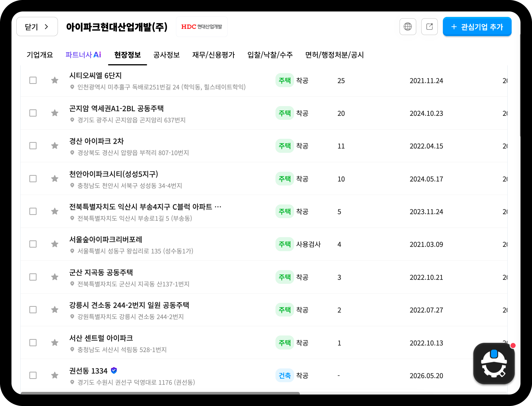This screenshot has height=406, width=532.
Task: Open 시티오씨엘 6단지 site link
Action: pos(95,75)
